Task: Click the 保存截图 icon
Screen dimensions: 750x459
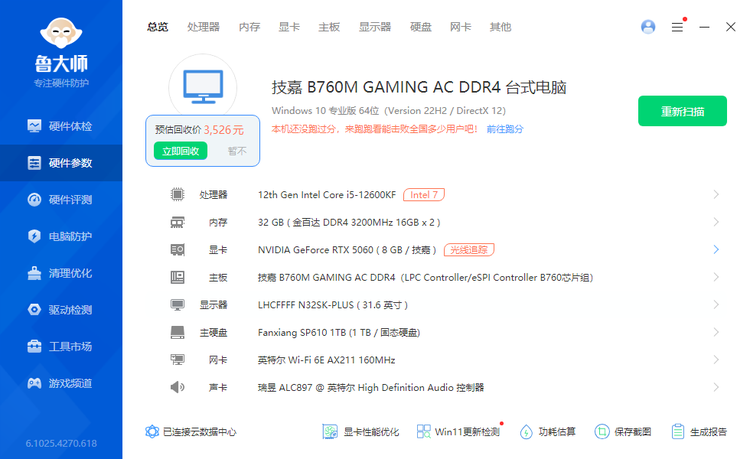Action: 602,432
